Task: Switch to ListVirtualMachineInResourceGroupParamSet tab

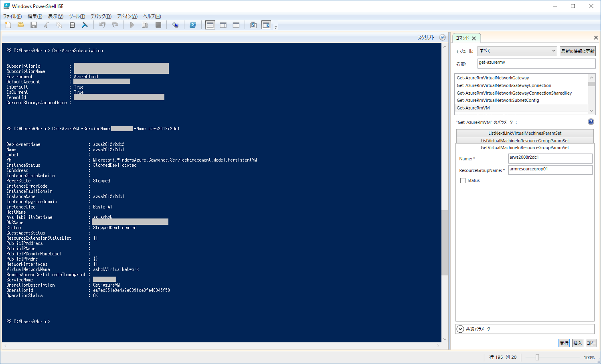Action: (525, 140)
